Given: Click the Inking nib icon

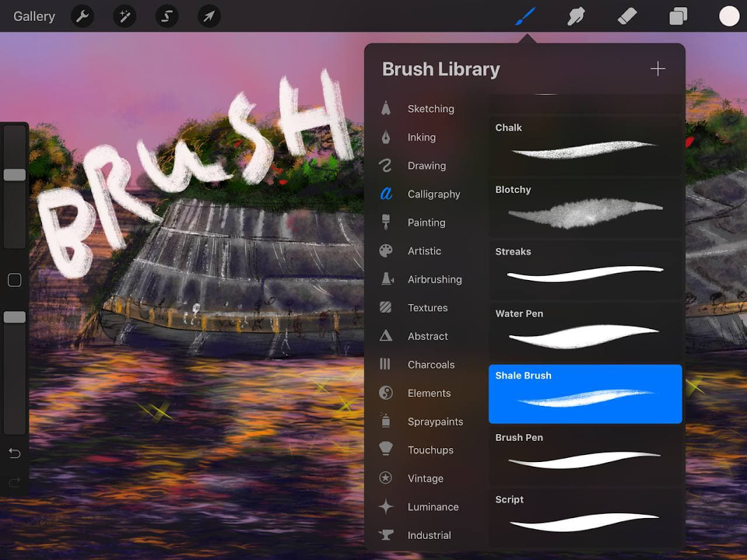Looking at the screenshot, I should 386,137.
